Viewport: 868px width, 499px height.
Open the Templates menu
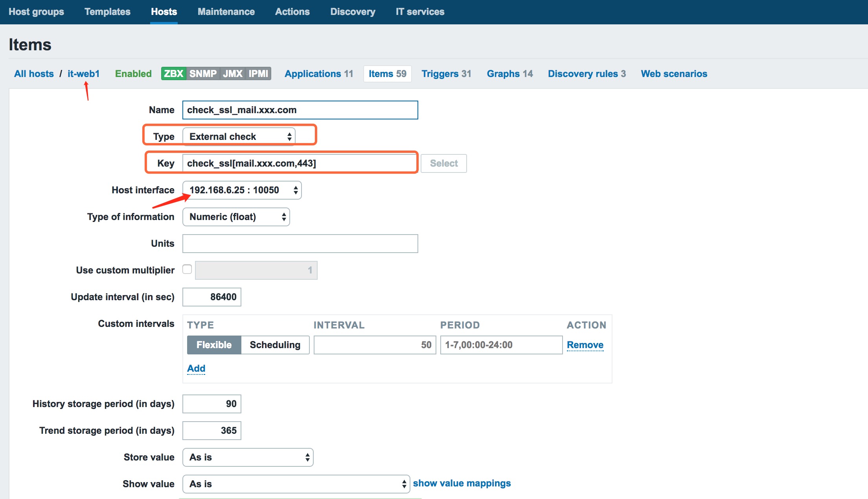[107, 12]
